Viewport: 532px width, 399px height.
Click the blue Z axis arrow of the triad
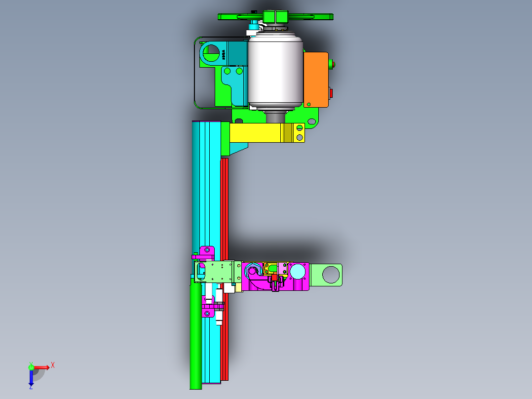(x=31, y=378)
